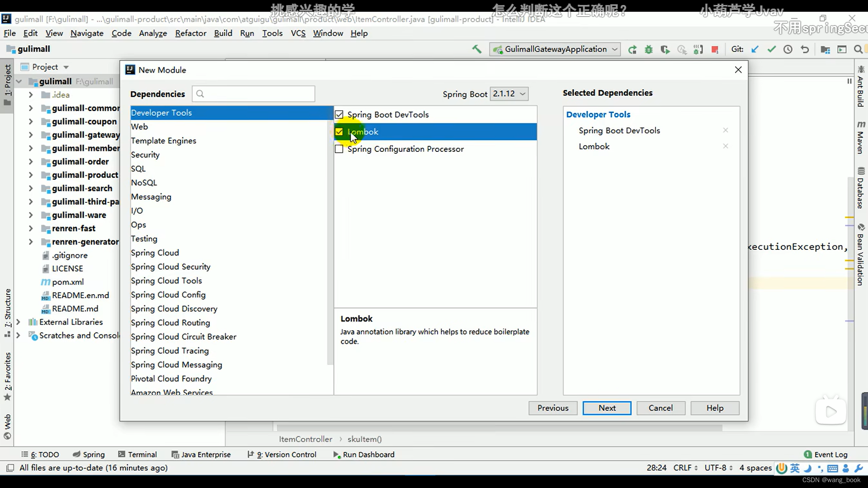Click the Previous button
This screenshot has width=868, height=488.
pyautogui.click(x=553, y=408)
